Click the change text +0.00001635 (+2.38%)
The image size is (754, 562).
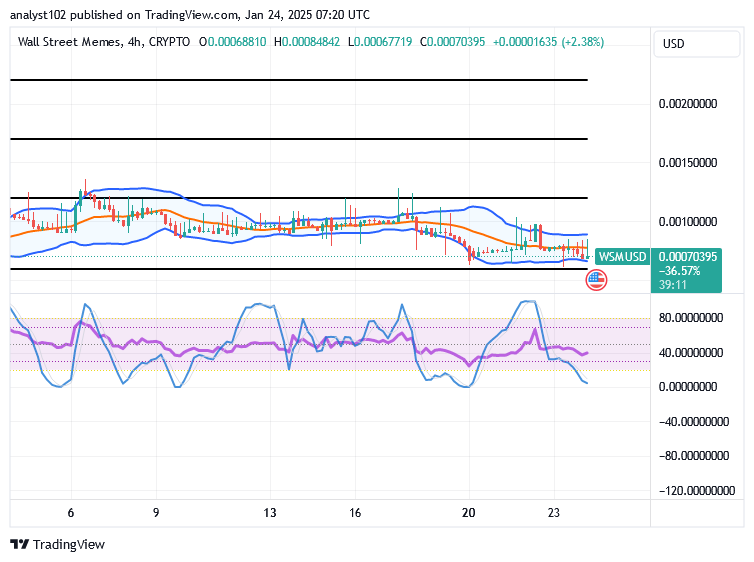(x=548, y=42)
